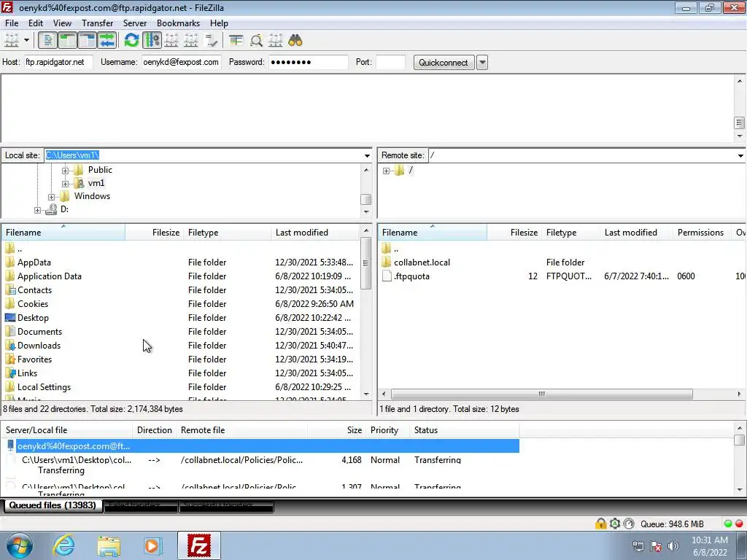Toggle directory comparison

tap(256, 41)
